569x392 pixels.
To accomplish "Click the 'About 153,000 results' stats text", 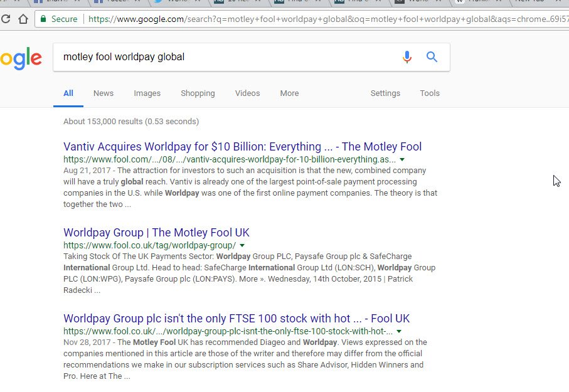I will tap(131, 122).
